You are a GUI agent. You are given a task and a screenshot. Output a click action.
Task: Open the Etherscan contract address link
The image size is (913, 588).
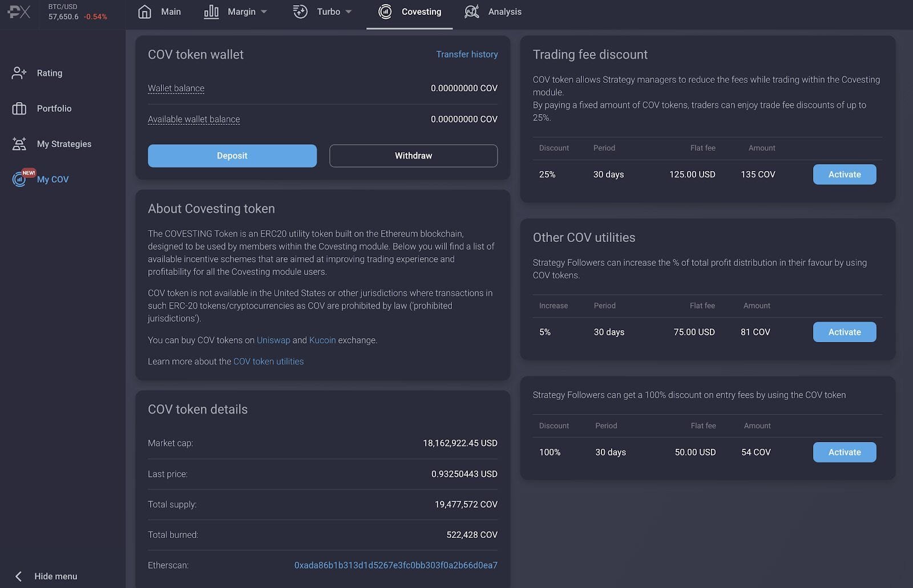[x=395, y=565]
